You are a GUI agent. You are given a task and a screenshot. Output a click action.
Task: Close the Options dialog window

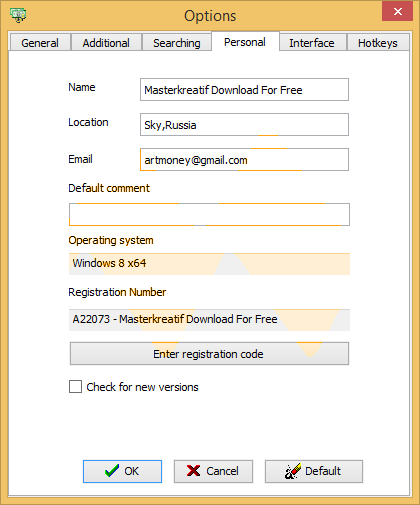tap(397, 11)
